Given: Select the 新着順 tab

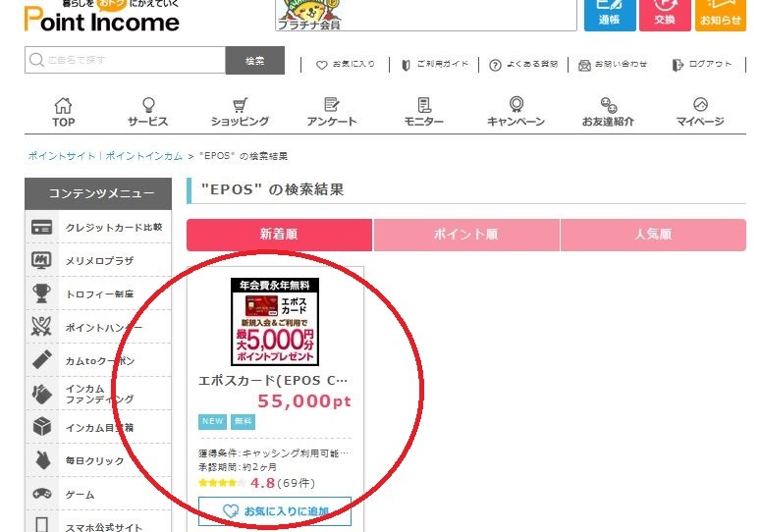Looking at the screenshot, I should pyautogui.click(x=279, y=235).
